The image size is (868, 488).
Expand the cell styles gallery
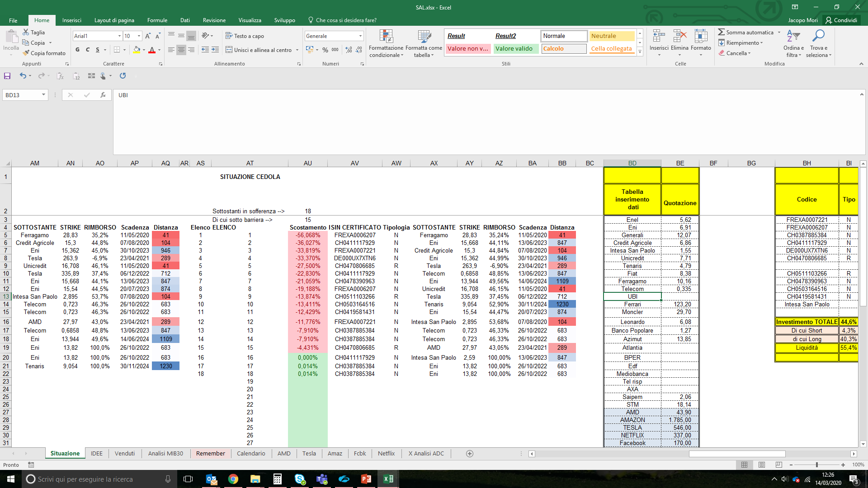[640, 52]
